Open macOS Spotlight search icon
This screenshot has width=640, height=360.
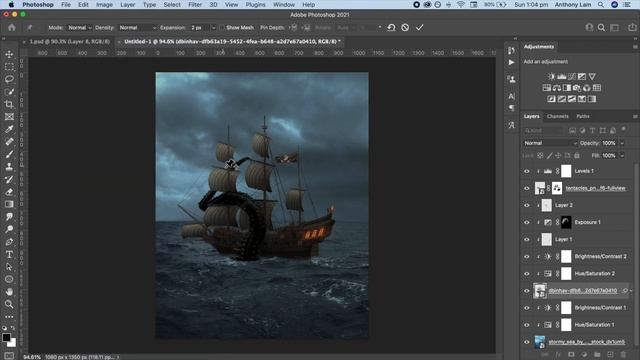pyautogui.click(x=601, y=4)
